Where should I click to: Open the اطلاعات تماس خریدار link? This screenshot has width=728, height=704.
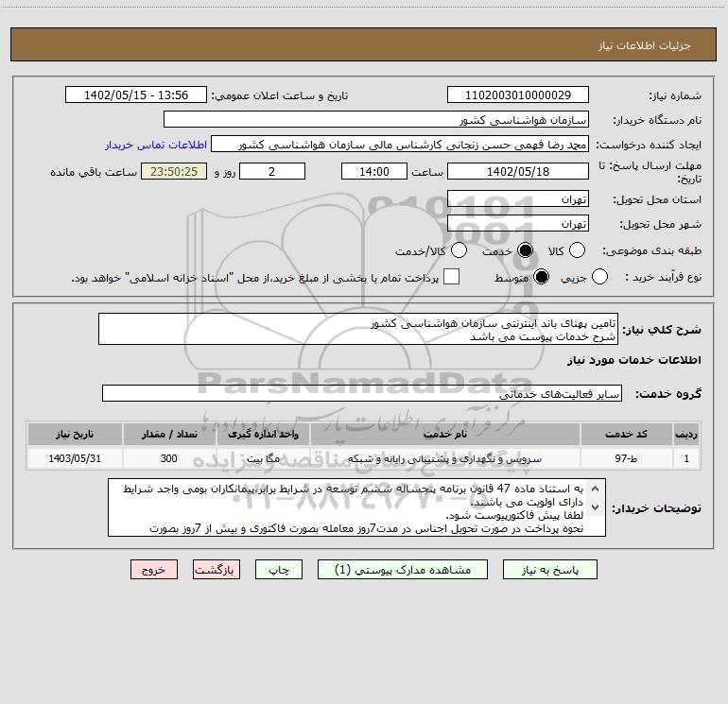pyautogui.click(x=156, y=145)
